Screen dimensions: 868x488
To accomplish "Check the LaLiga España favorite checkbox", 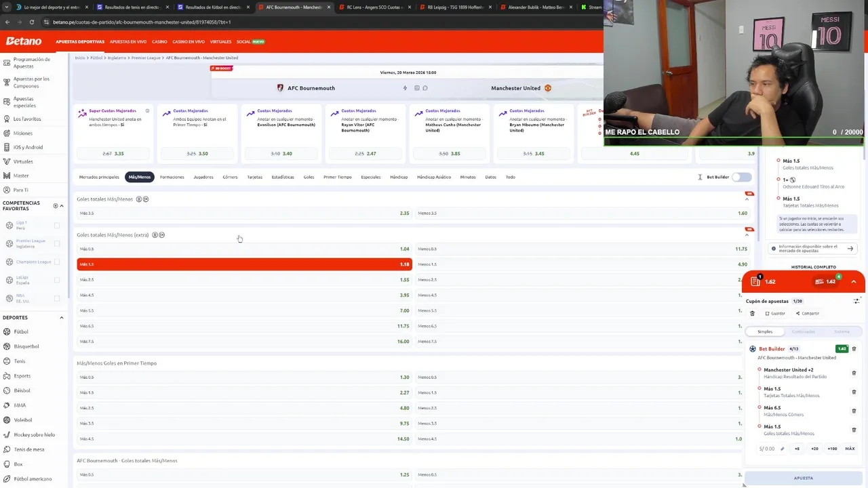I will (x=56, y=280).
